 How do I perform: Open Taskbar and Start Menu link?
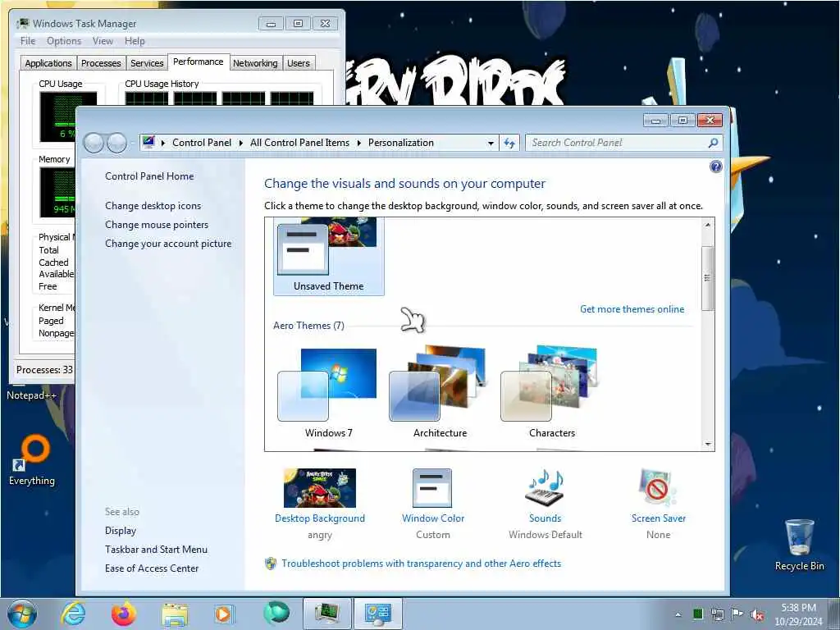tap(156, 550)
